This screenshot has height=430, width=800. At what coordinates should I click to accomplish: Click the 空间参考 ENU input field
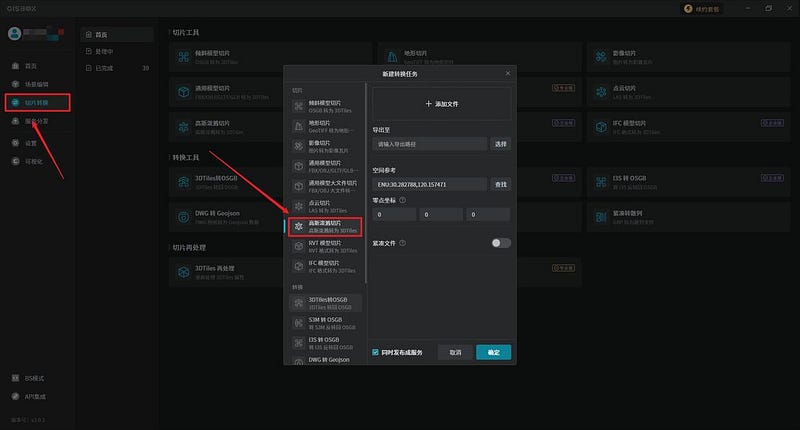point(430,185)
